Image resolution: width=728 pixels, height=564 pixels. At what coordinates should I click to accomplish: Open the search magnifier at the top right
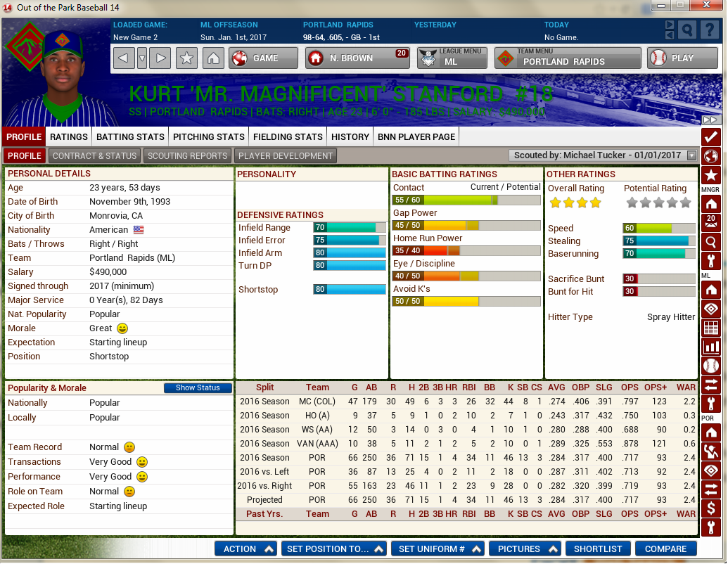687,31
